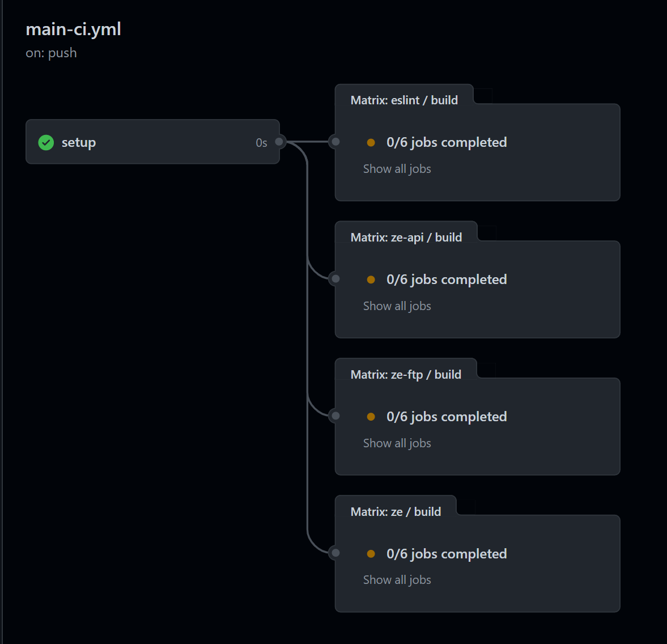Expand Show all jobs for ze-ftp build

point(397,443)
